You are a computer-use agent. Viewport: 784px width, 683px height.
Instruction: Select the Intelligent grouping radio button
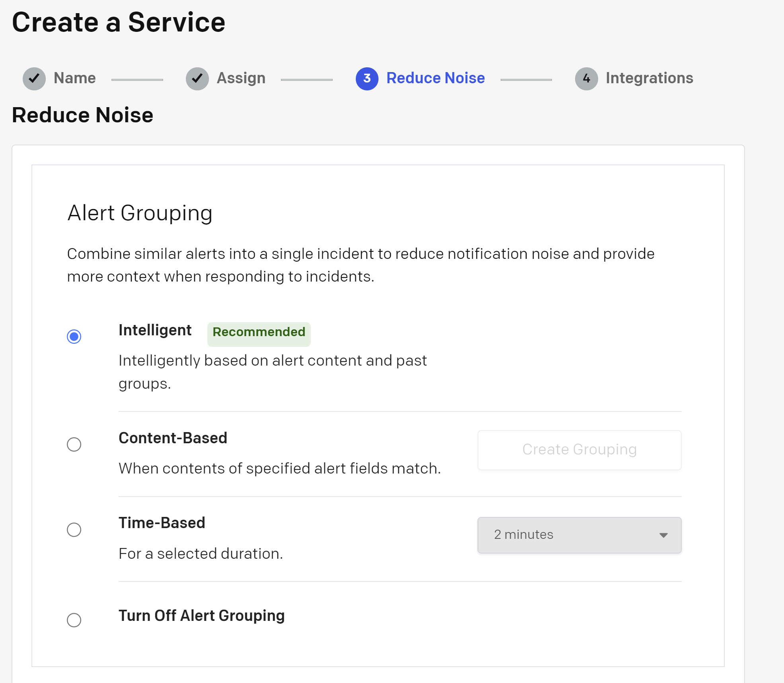tap(74, 337)
